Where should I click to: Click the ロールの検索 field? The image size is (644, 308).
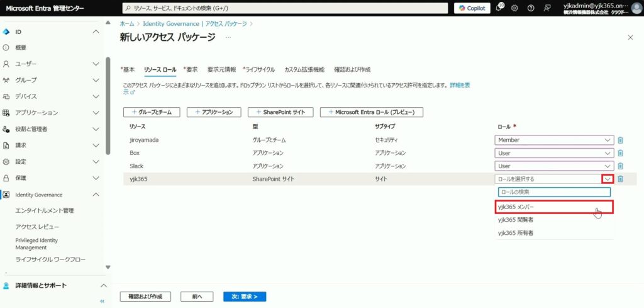pos(555,192)
